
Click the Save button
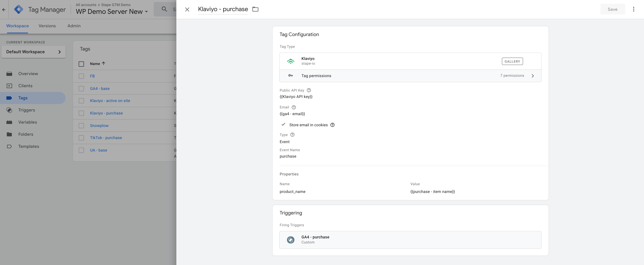pos(613,9)
